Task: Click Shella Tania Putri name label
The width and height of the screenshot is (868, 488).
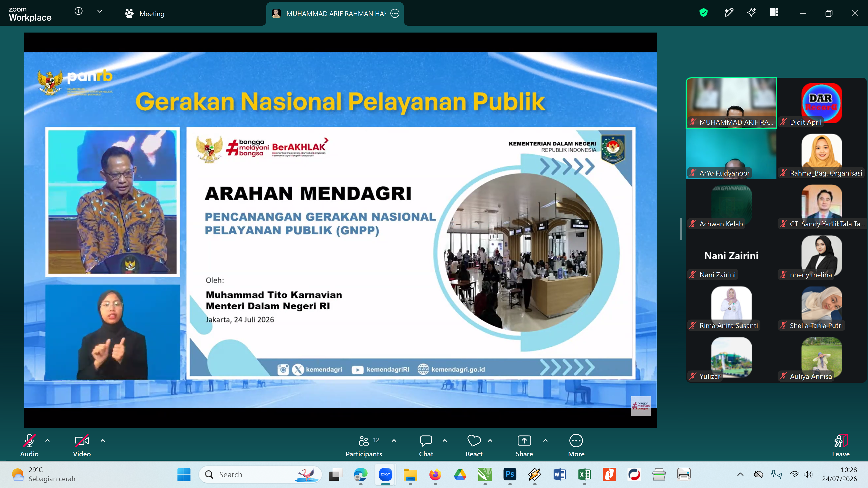Action: click(x=816, y=326)
